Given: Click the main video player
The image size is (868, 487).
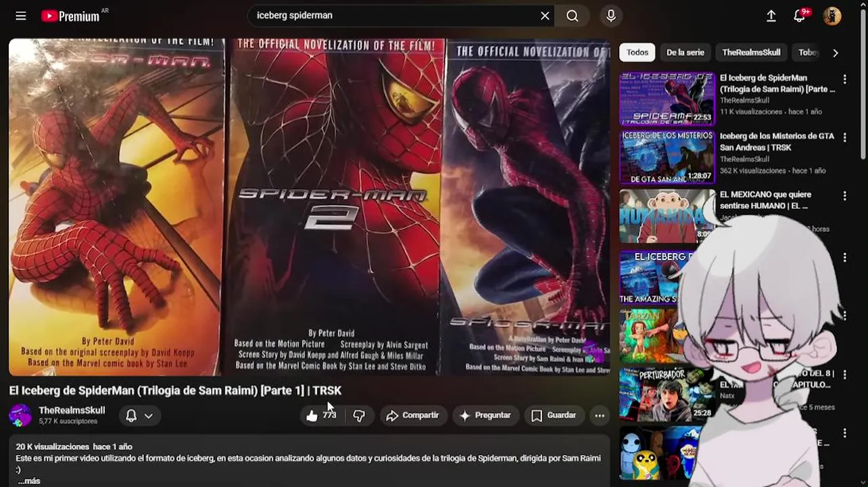Looking at the screenshot, I should tap(310, 206).
